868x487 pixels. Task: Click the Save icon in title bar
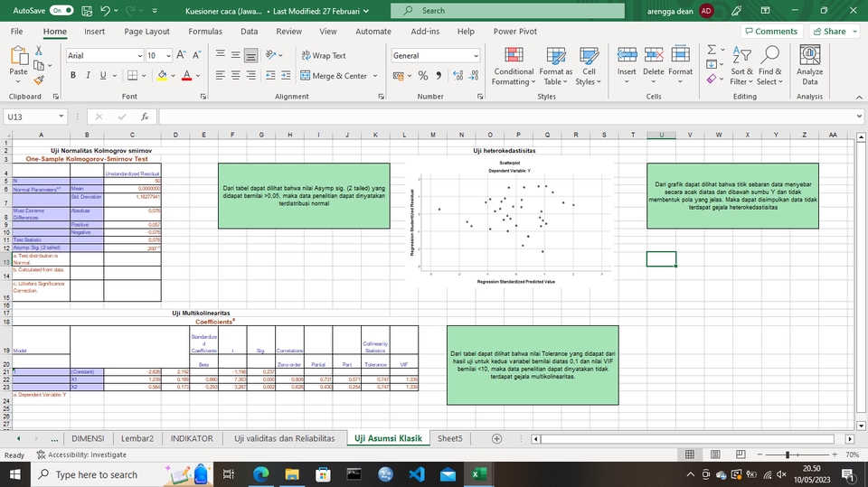[x=87, y=11]
